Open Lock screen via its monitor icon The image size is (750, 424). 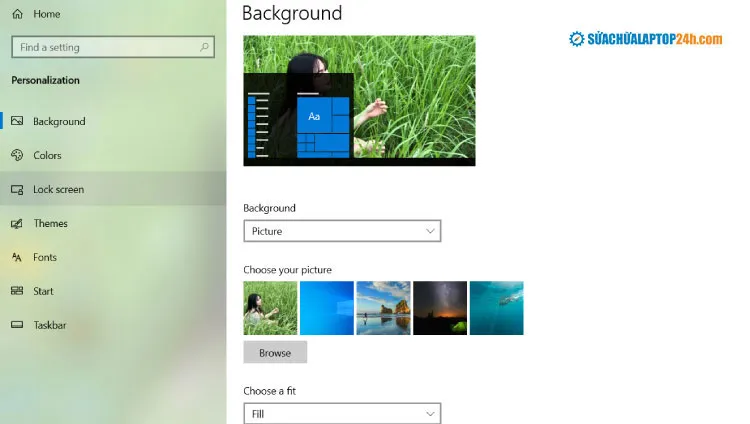(17, 189)
